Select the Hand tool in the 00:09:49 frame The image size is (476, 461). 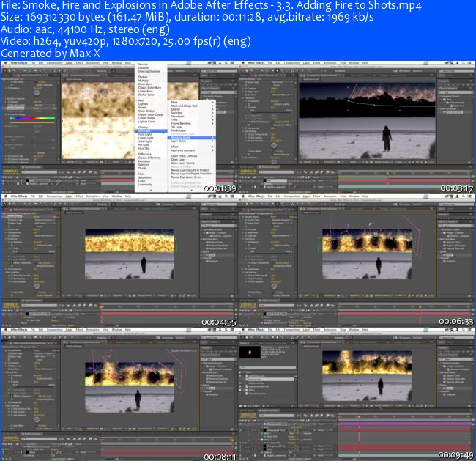246,337
